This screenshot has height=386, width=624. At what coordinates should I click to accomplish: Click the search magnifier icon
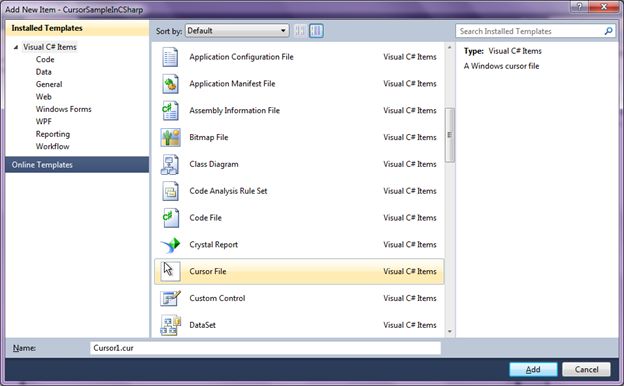click(608, 31)
